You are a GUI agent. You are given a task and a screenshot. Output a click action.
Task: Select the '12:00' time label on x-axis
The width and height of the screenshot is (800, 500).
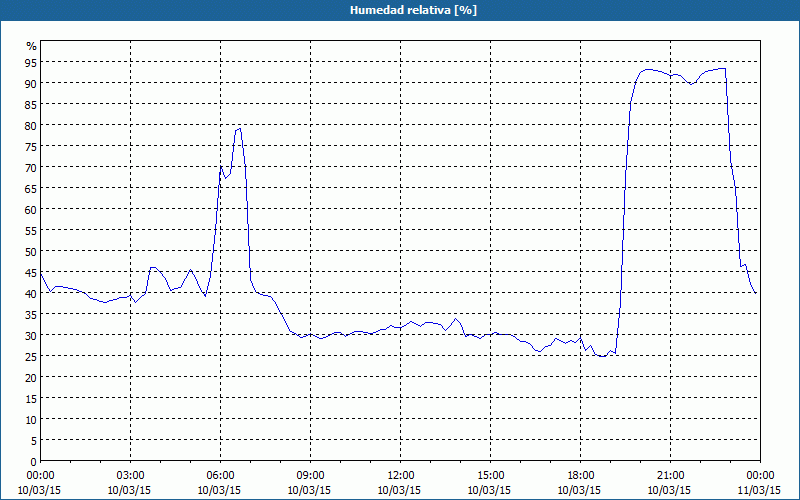tap(401, 476)
